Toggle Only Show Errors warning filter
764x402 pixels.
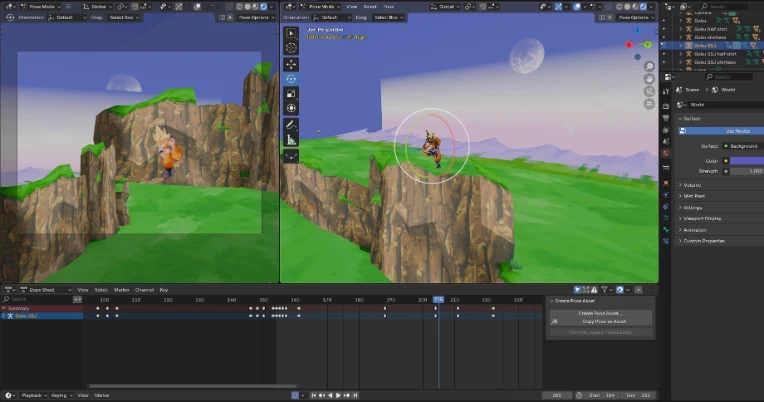[x=594, y=289]
